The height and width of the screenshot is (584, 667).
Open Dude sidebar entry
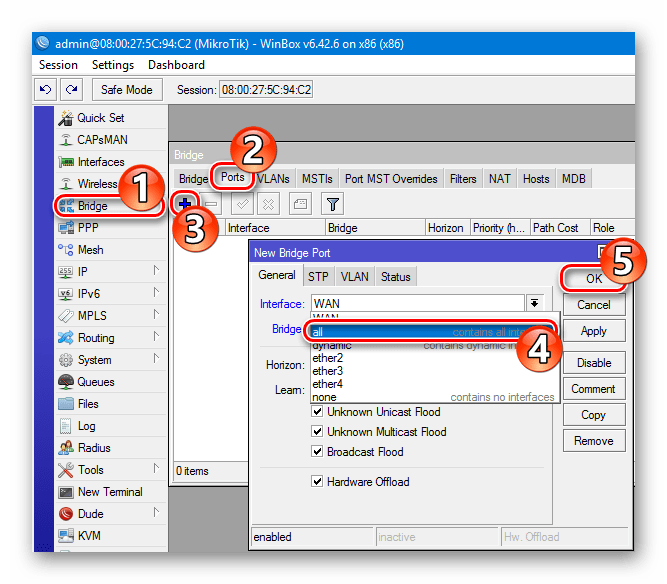111,514
